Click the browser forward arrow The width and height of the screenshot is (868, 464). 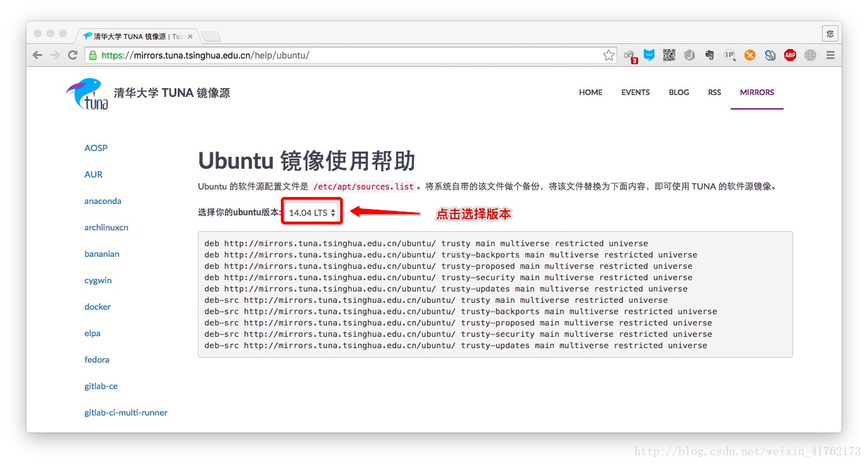point(55,55)
